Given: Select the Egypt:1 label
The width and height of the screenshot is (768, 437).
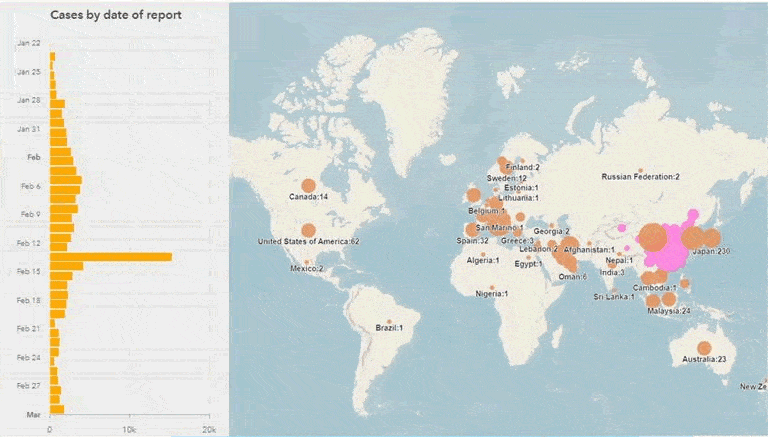Looking at the screenshot, I should [528, 264].
